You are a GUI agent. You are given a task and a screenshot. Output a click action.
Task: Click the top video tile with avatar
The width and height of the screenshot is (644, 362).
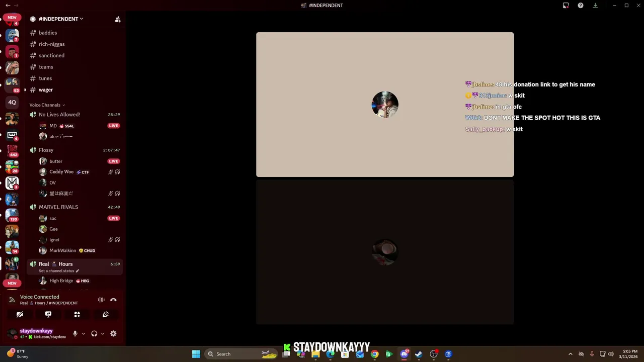click(x=385, y=105)
